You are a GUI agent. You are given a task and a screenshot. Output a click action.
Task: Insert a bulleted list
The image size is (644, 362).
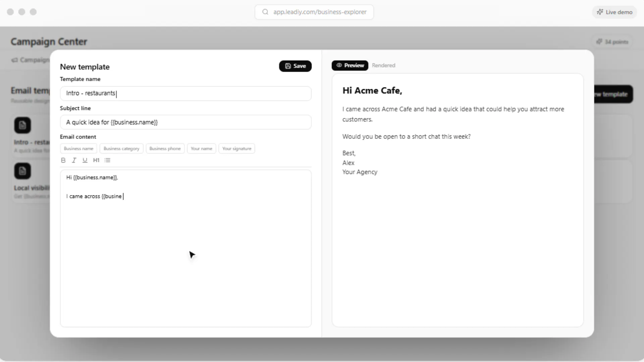click(107, 160)
